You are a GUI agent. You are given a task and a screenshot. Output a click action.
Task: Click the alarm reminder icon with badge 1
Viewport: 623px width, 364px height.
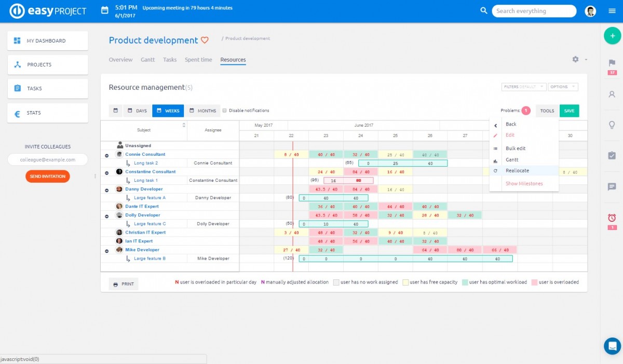[612, 218]
